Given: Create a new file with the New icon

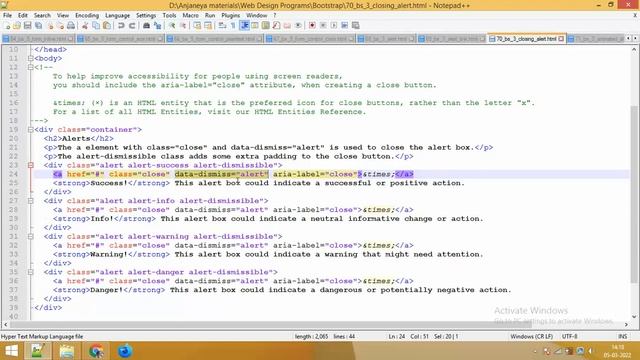Looking at the screenshot, I should pyautogui.click(x=7, y=26).
